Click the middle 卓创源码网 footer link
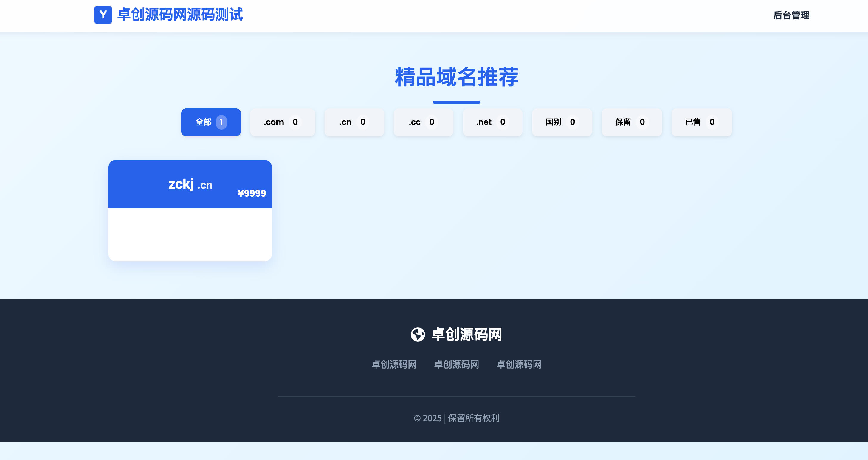The image size is (868, 460). point(456,364)
